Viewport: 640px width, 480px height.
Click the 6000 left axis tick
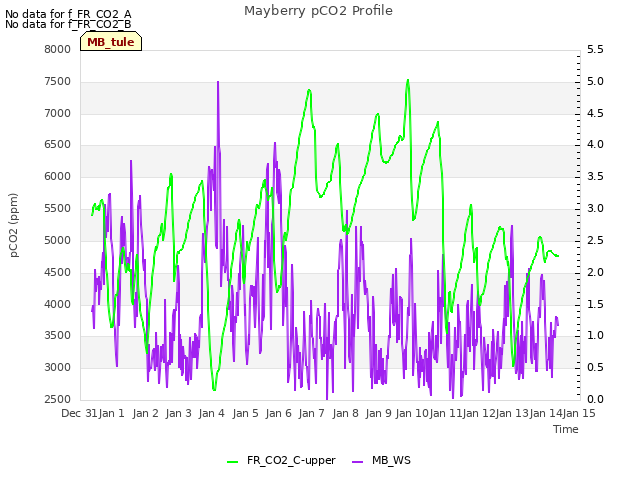pyautogui.click(x=58, y=176)
